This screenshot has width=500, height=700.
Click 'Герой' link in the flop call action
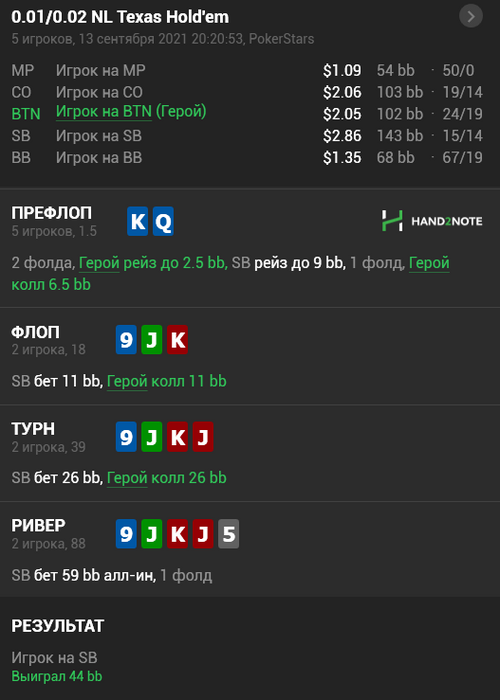127,382
